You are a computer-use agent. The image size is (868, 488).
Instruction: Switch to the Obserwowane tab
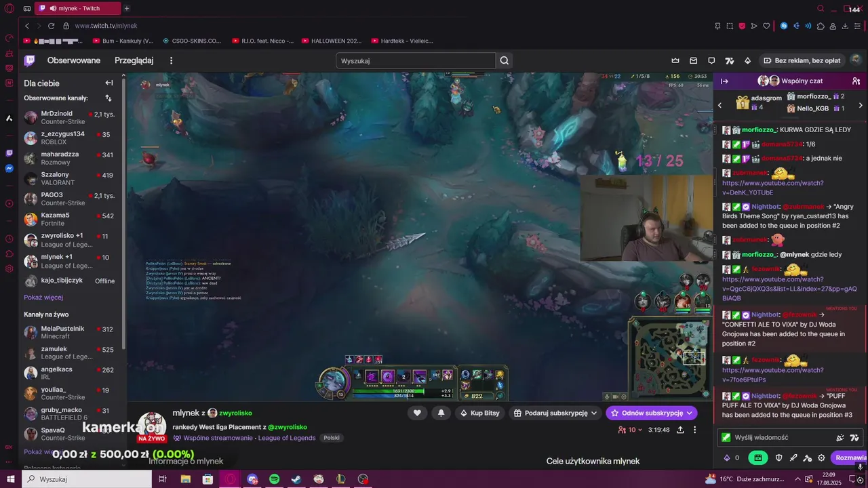[74, 60]
